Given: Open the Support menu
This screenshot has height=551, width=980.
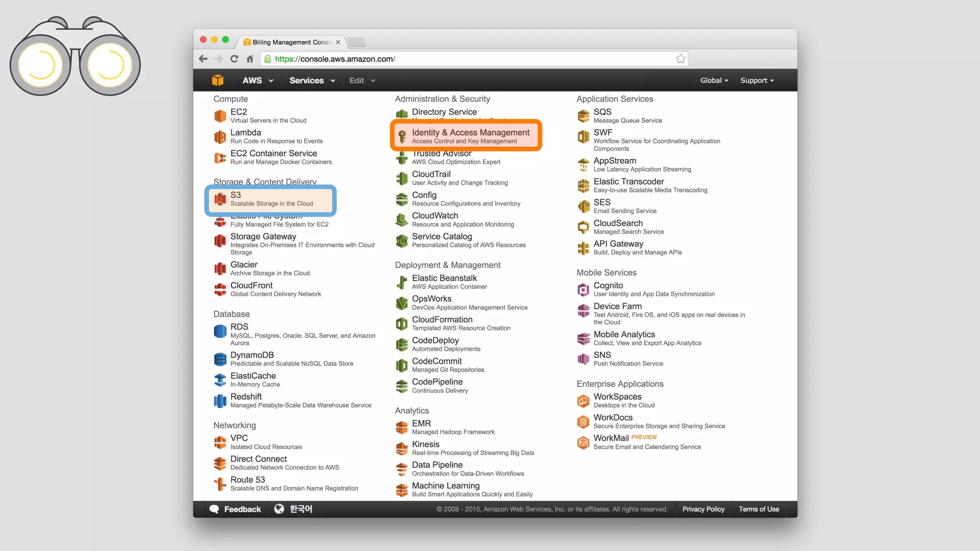Looking at the screenshot, I should tap(757, 80).
